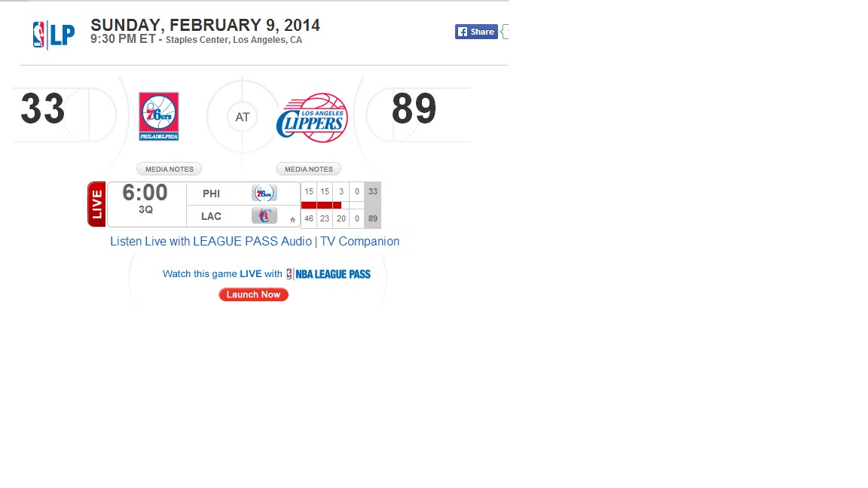Image resolution: width=868 pixels, height=488 pixels.
Task: Click the PHI total 33 in the linescore
Action: click(x=373, y=191)
